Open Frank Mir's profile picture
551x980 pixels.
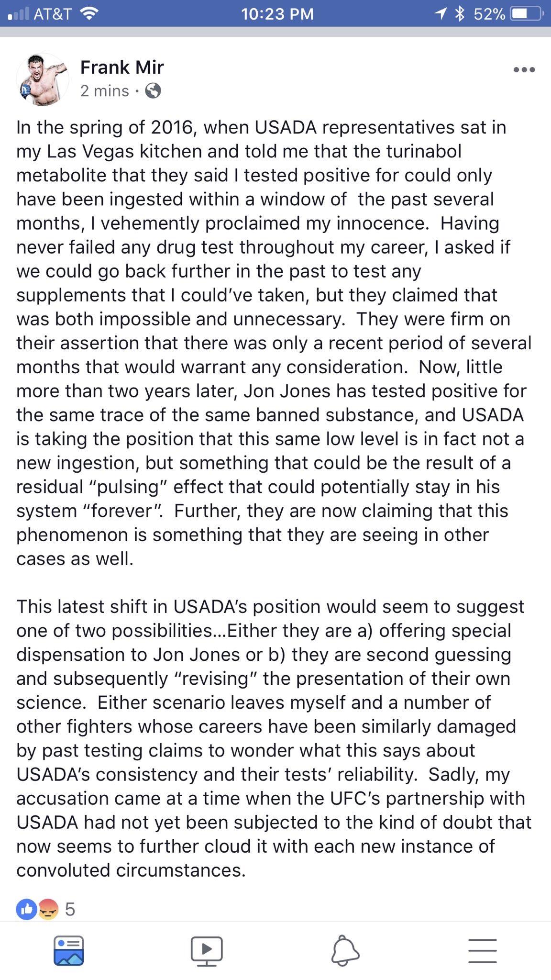click(42, 79)
